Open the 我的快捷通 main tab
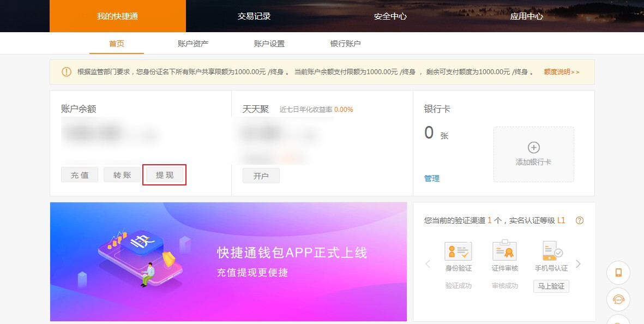Screen dimensions: 644x324 click(117, 16)
